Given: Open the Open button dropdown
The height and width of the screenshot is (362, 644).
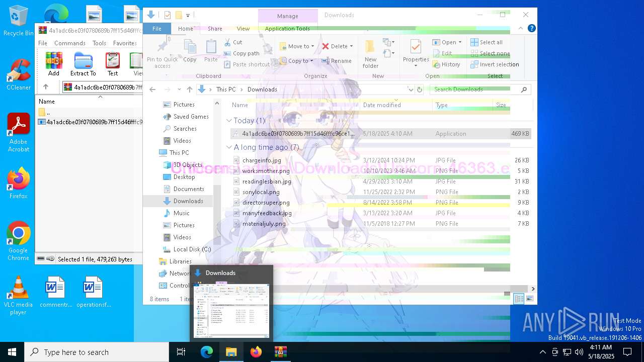Looking at the screenshot, I should [460, 42].
